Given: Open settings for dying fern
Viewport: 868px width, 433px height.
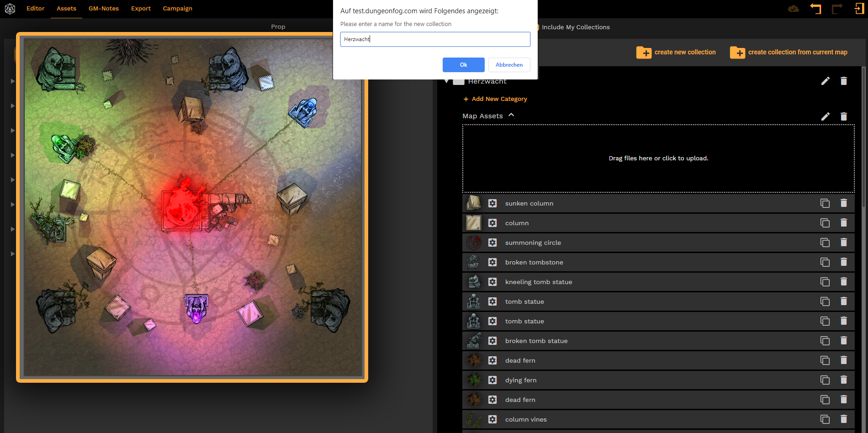Looking at the screenshot, I should pos(492,380).
